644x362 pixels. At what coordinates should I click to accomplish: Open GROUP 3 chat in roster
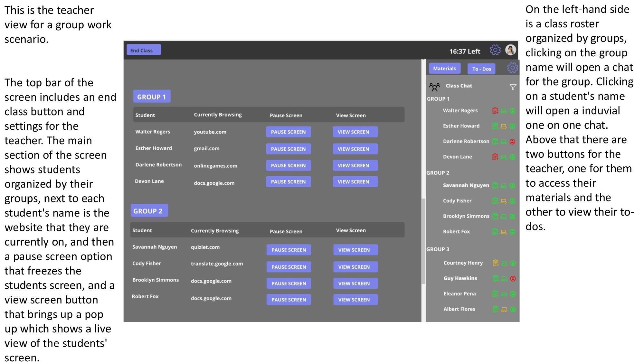click(438, 249)
